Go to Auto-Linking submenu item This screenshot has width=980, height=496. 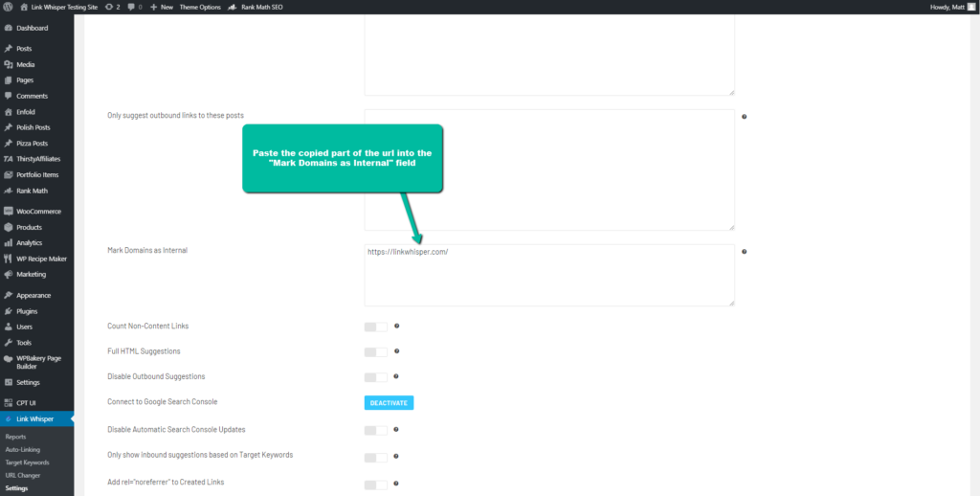22,449
